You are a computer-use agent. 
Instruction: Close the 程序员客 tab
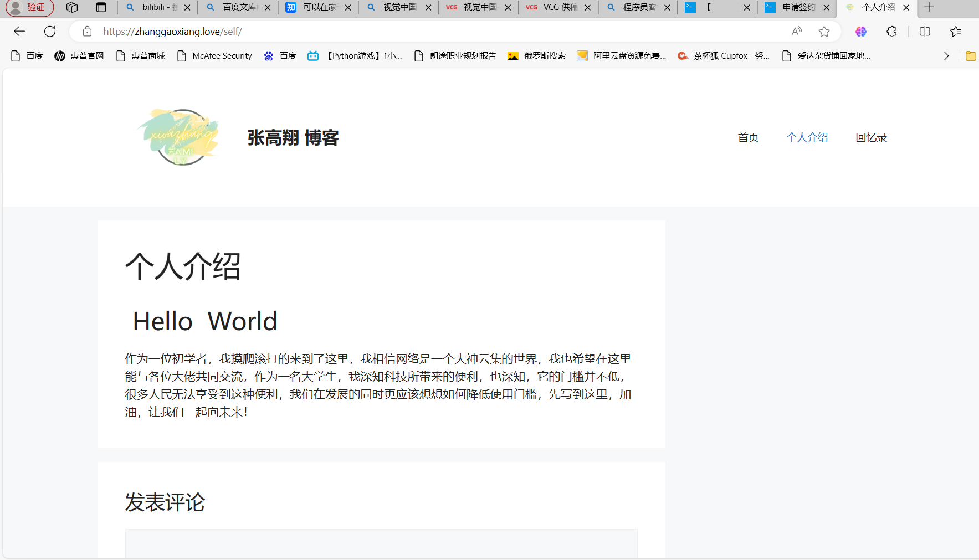pyautogui.click(x=667, y=7)
